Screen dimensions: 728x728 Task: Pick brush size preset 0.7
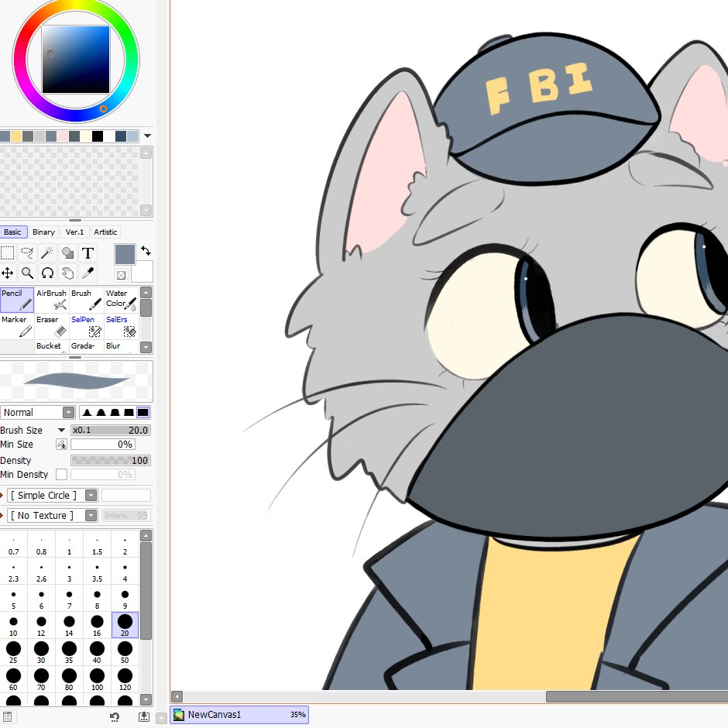point(13,544)
